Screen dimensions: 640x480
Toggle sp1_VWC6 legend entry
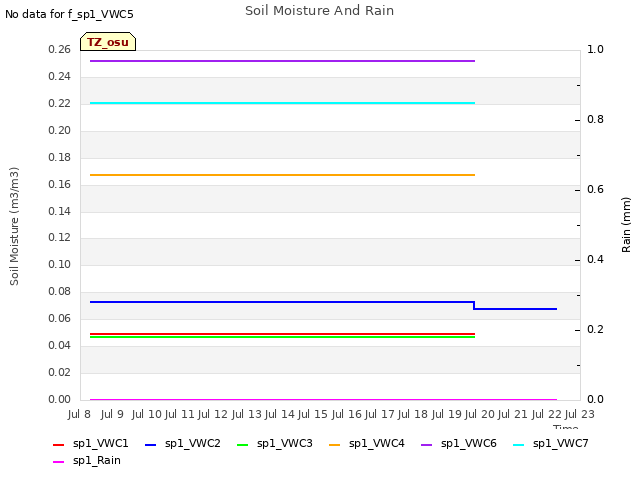click(458, 444)
